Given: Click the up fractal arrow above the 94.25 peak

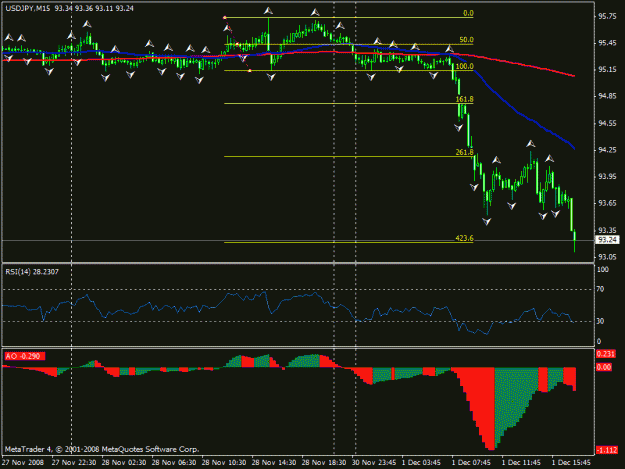Looking at the screenshot, I should click(x=530, y=143).
